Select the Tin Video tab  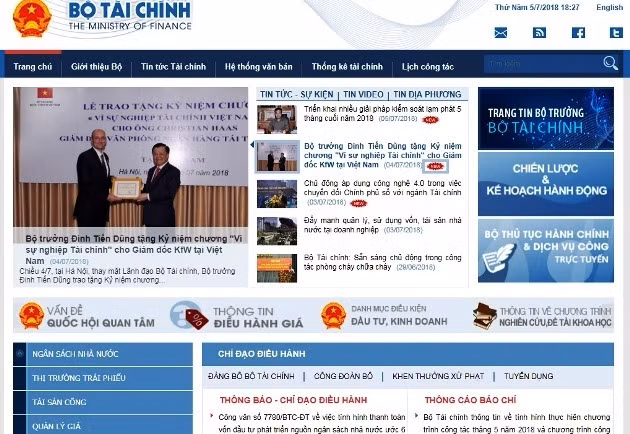pos(363,94)
